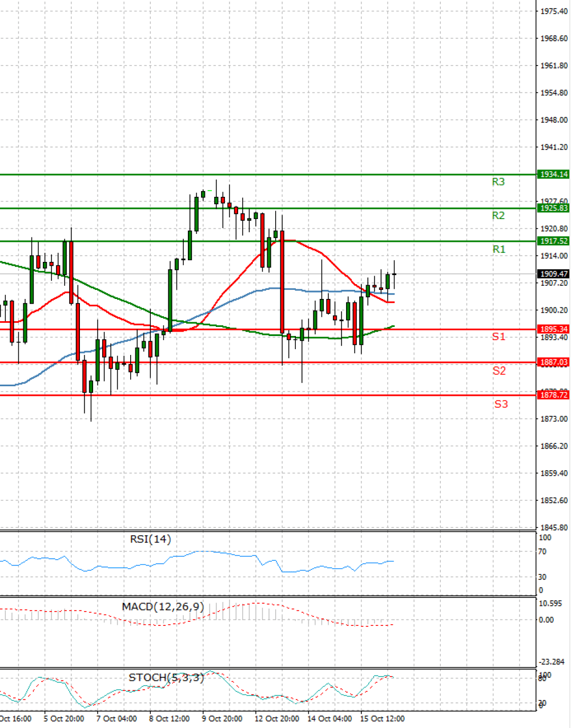Click the latest candlestick on the chart
The image size is (571, 728).
tap(394, 275)
